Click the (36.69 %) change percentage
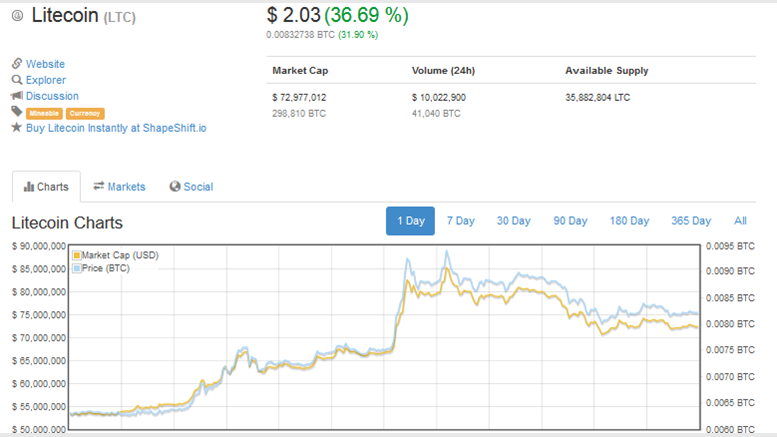The height and width of the screenshot is (437, 777). click(x=367, y=15)
